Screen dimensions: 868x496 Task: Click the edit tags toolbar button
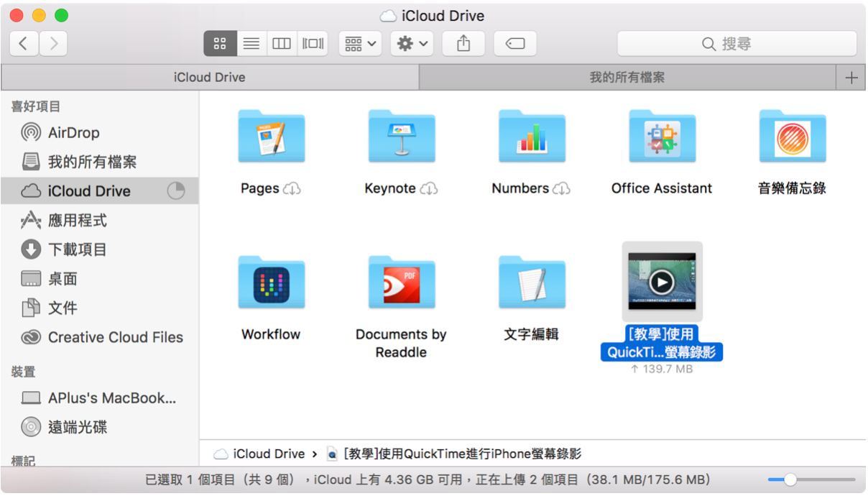(515, 44)
